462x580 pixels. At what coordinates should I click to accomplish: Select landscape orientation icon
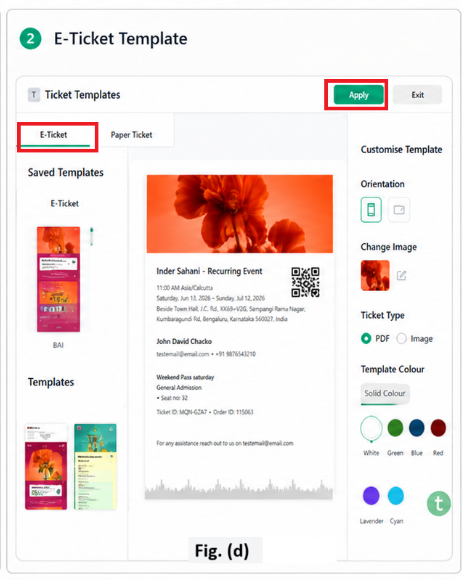click(x=399, y=210)
